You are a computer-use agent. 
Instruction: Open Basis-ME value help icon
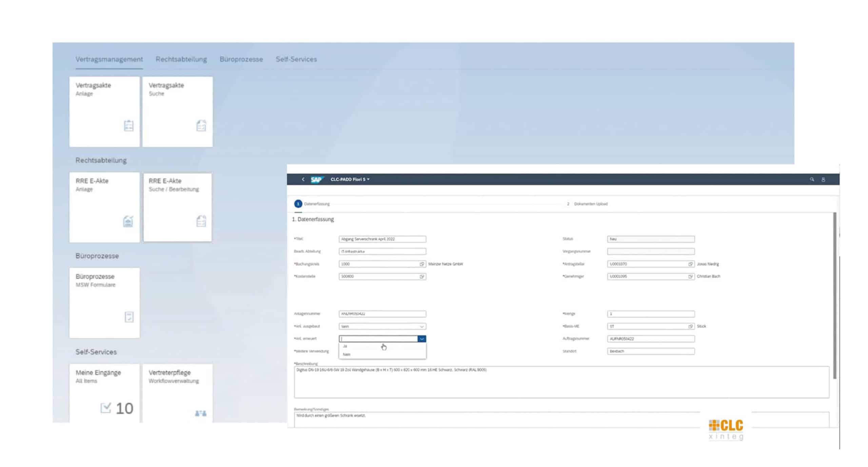tap(690, 326)
